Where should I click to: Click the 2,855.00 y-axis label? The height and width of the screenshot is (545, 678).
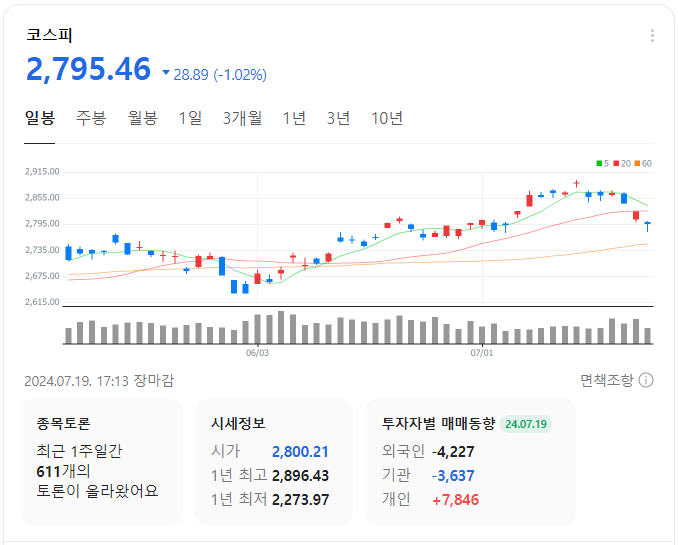coord(42,198)
